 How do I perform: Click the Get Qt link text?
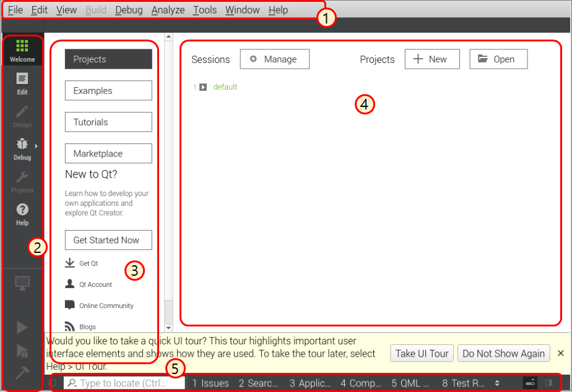pos(89,263)
